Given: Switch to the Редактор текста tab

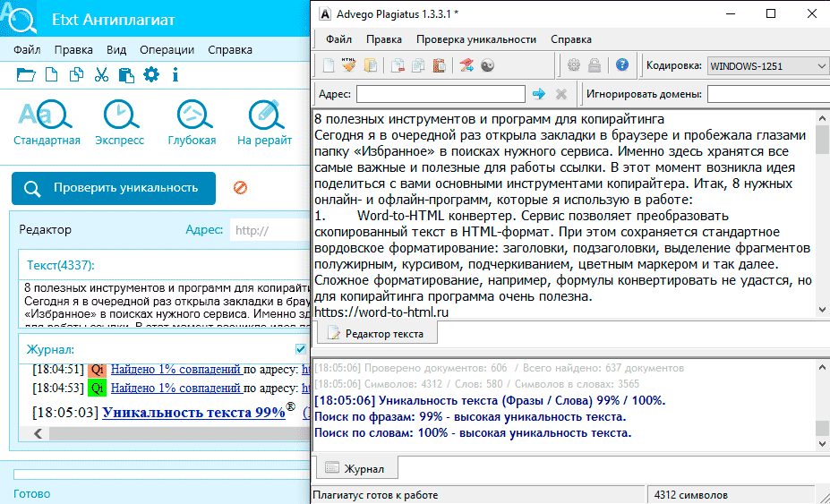Looking at the screenshot, I should point(376,334).
